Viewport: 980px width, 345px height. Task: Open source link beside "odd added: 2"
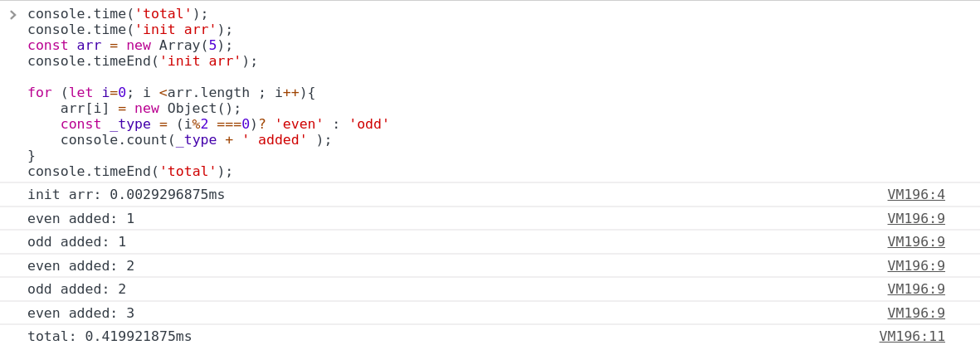tap(916, 289)
